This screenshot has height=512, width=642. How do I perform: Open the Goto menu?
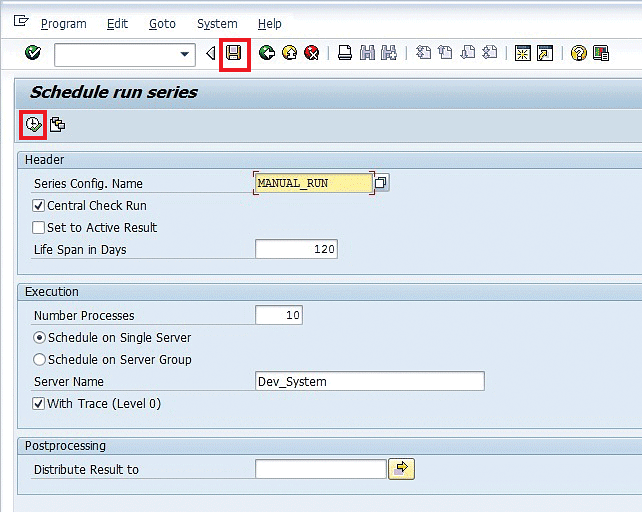click(161, 23)
